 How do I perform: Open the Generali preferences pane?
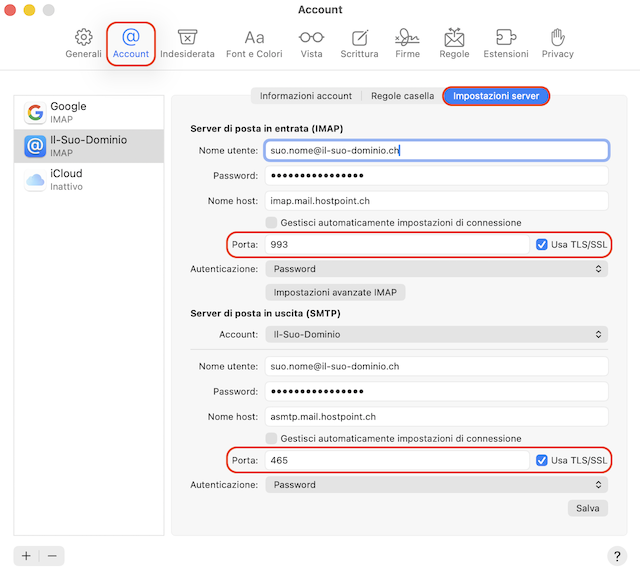pos(83,43)
